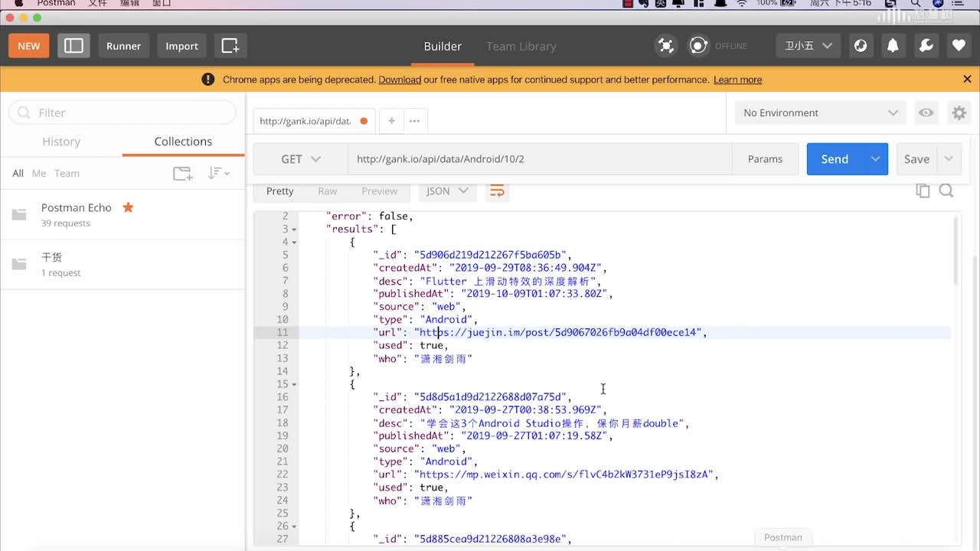The image size is (980, 551).
Task: Filter collections by Me
Action: click(x=39, y=173)
